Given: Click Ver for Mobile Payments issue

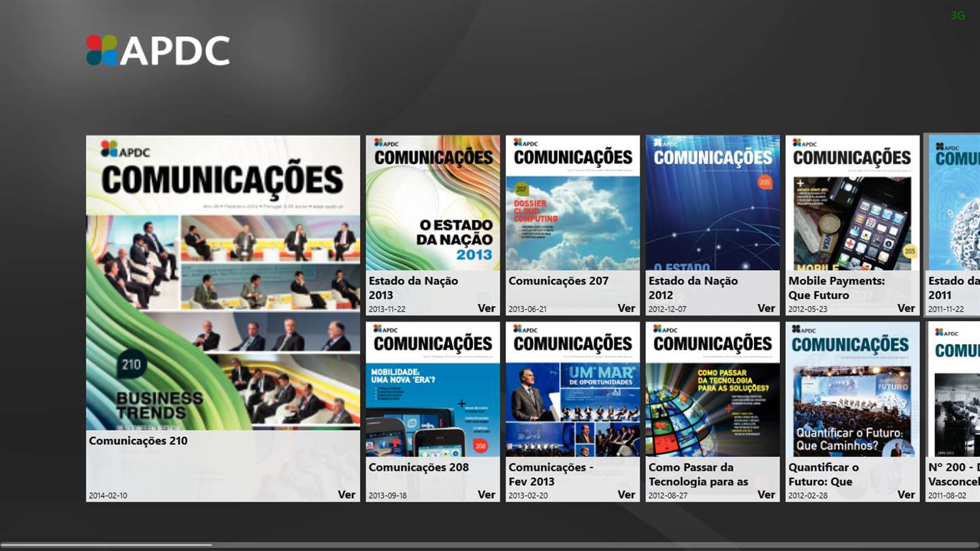Looking at the screenshot, I should 906,308.
